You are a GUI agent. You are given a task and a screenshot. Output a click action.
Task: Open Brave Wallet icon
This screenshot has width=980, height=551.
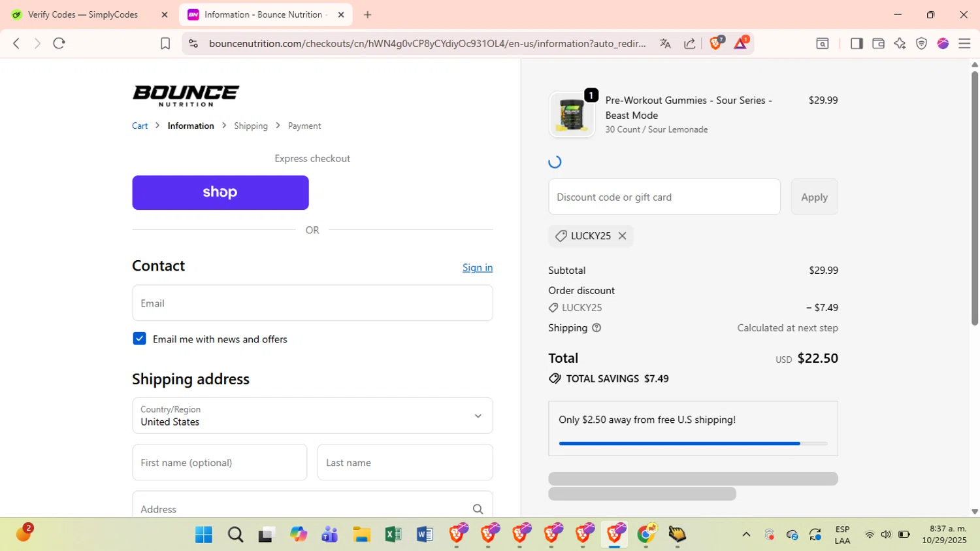pos(878,43)
